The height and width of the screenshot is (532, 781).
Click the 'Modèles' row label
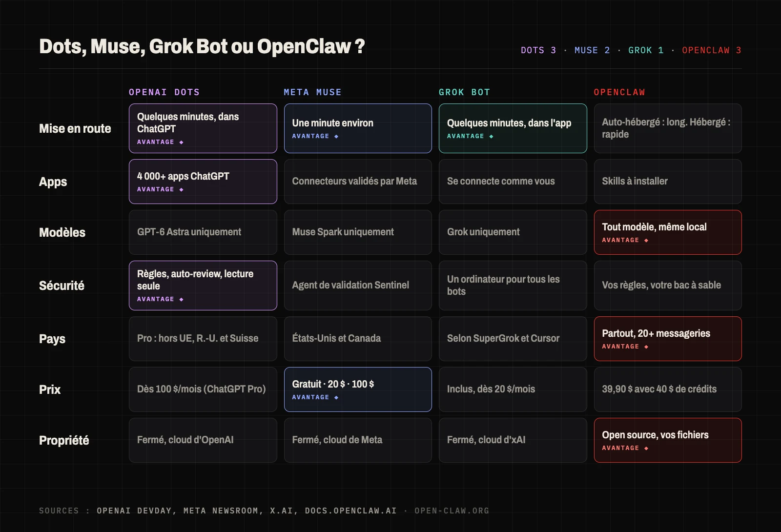[62, 232]
